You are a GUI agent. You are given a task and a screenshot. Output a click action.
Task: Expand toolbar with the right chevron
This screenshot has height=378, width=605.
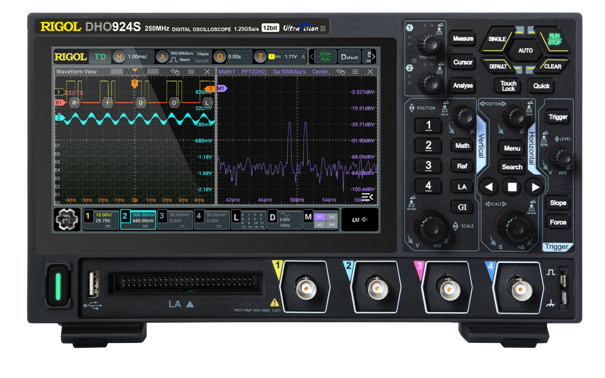click(x=373, y=56)
